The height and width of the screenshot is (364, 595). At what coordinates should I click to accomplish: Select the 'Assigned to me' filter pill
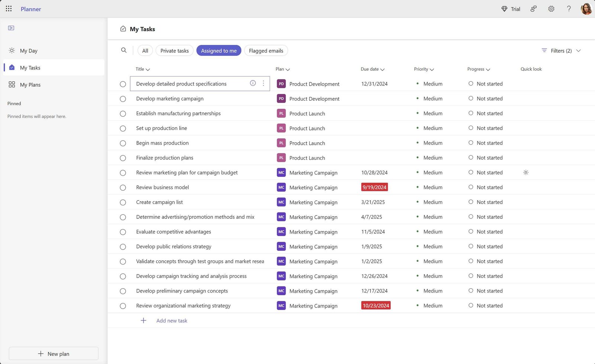point(219,51)
